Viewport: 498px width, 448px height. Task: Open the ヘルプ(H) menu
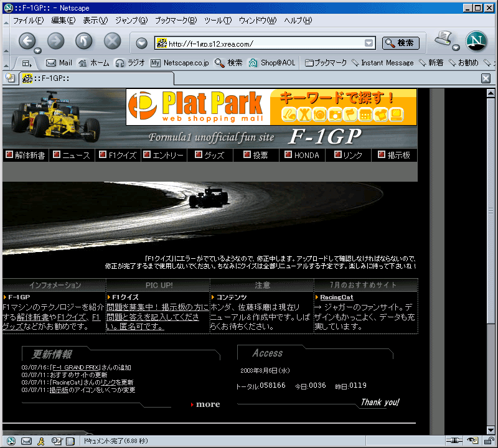click(298, 21)
